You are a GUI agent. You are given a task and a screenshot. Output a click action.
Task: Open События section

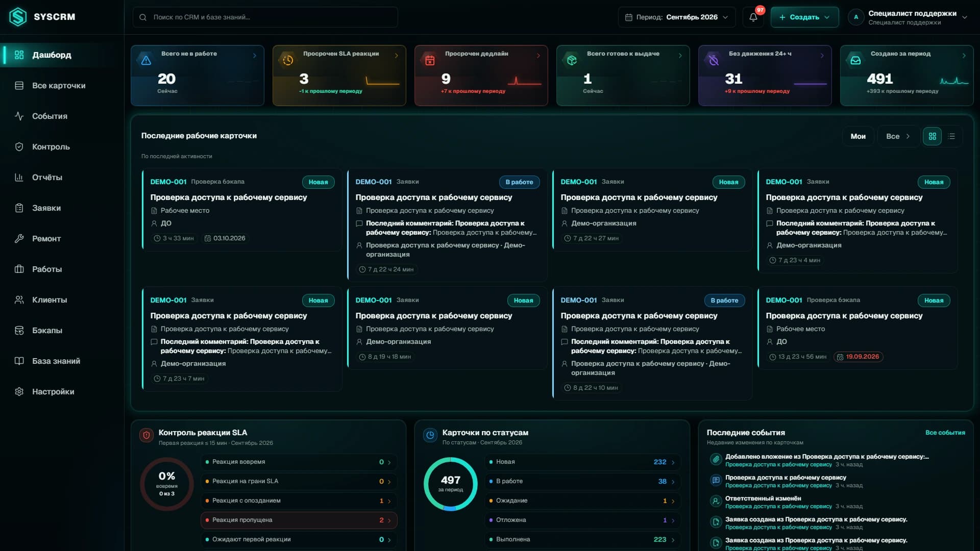(62, 116)
